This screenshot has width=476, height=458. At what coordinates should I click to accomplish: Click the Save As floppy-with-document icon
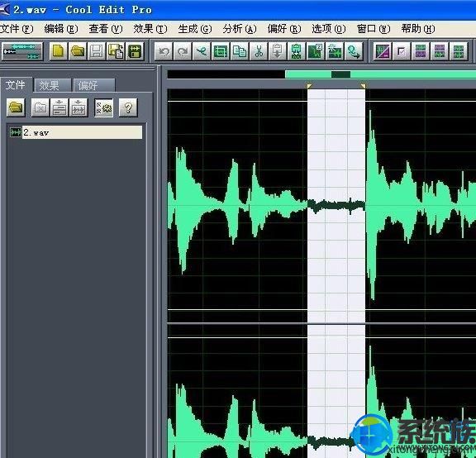(x=116, y=51)
